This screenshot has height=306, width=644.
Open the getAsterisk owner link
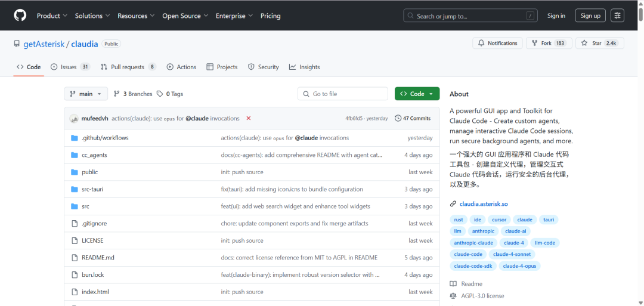44,44
